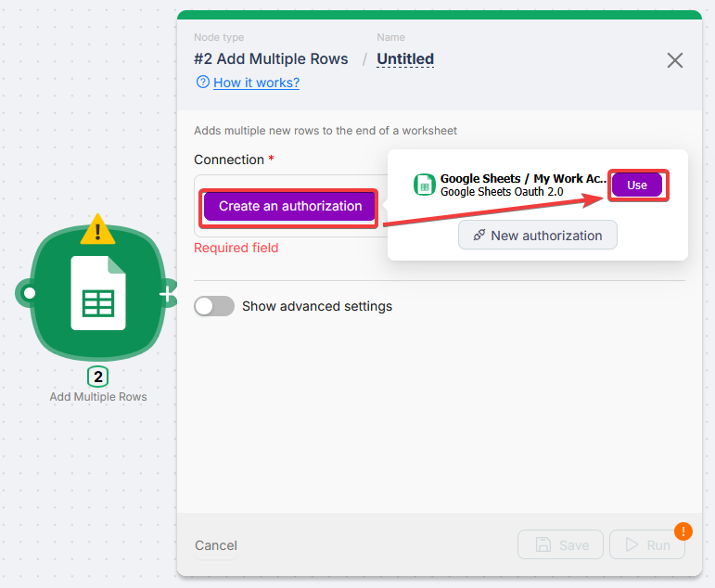Click the orange alert badge on Run
The image size is (715, 588).
tap(683, 531)
